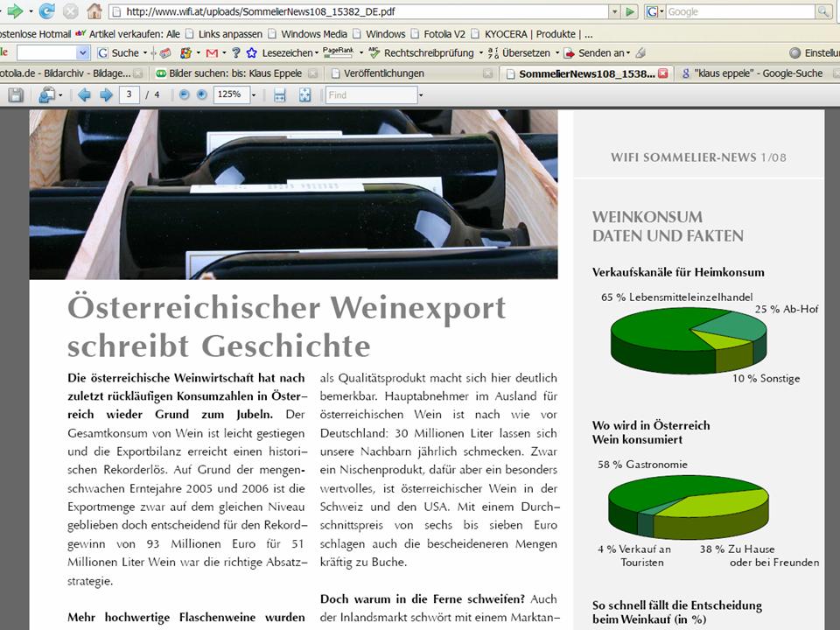Image resolution: width=840 pixels, height=630 pixels.
Task: Close the SommelierNews108 tab
Action: tap(663, 73)
